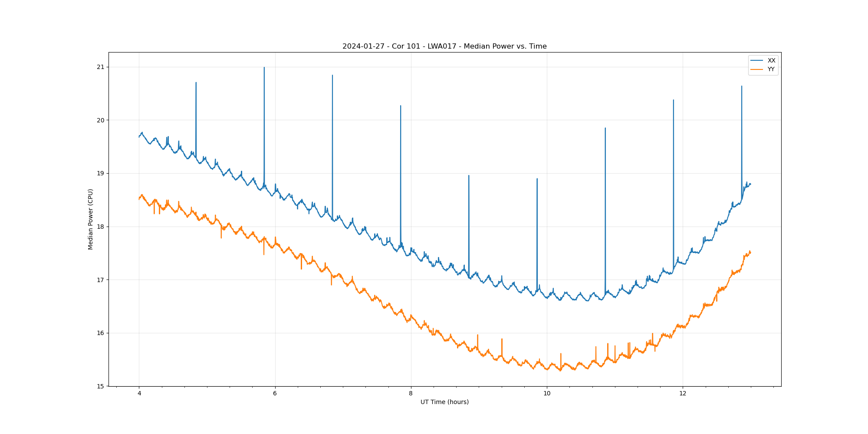Click y-axis tick label 21
Image resolution: width=868 pixels, height=434 pixels.
pyautogui.click(x=101, y=67)
